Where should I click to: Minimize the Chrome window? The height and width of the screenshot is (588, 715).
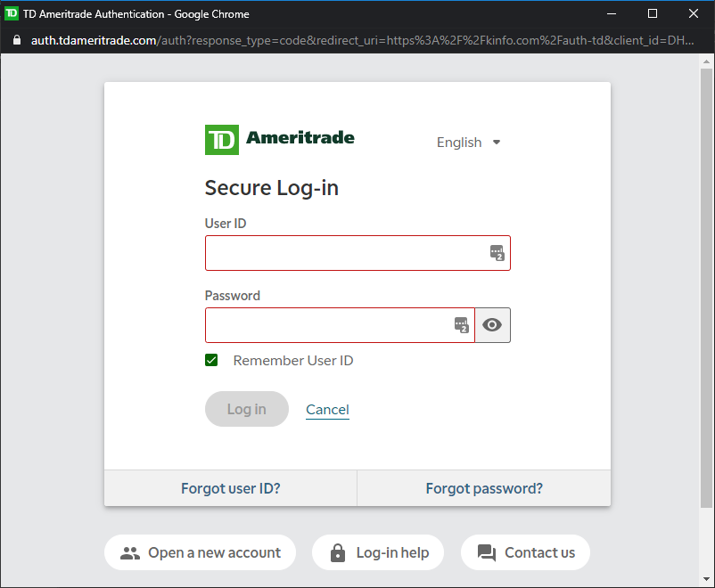pyautogui.click(x=612, y=13)
